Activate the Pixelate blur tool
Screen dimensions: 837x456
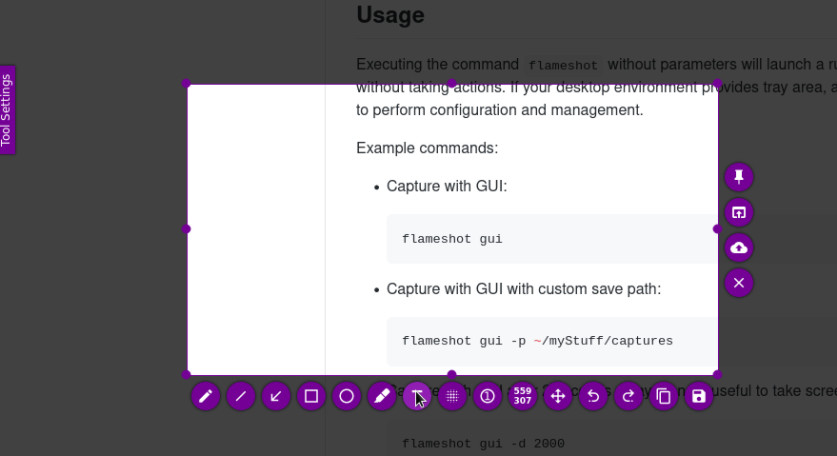[x=452, y=396]
